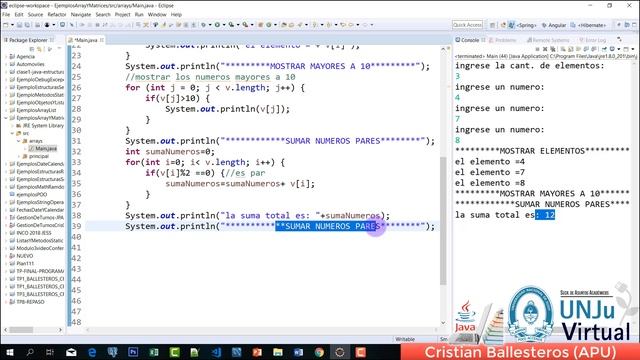Select Main.java in Package Explorer
The height and width of the screenshot is (360, 640).
pyautogui.click(x=43, y=149)
